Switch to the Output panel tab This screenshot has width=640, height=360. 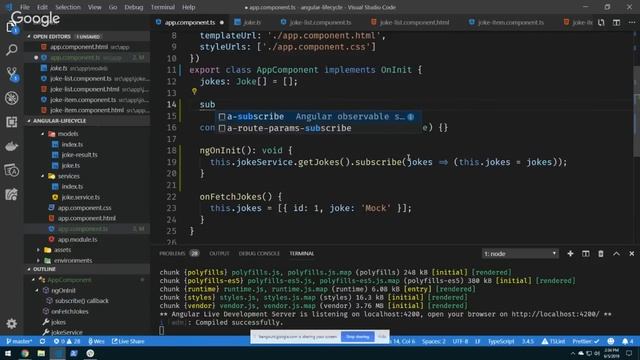[219, 253]
